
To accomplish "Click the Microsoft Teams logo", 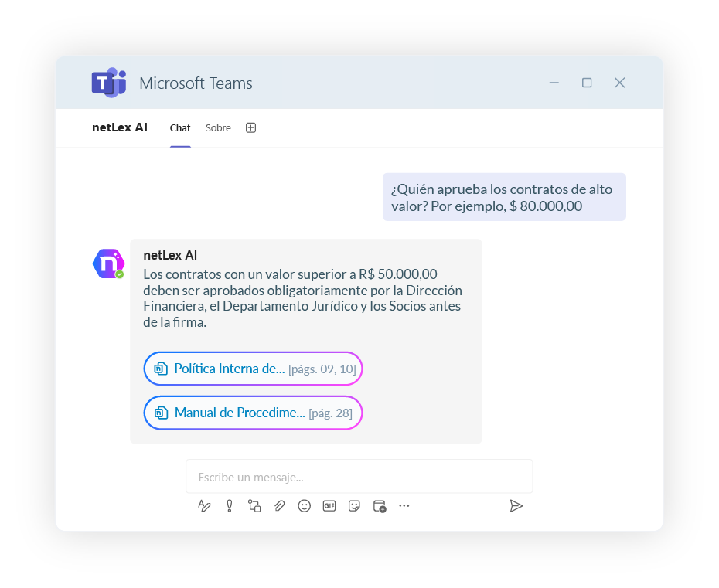I will coord(109,83).
